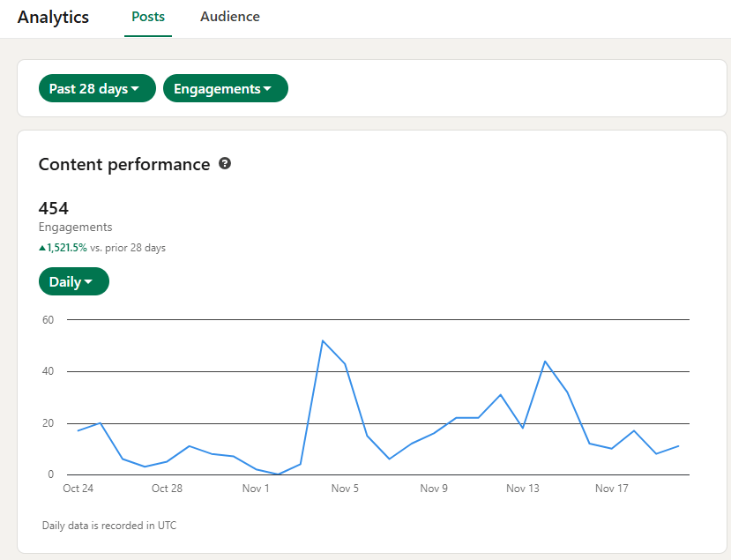
Task: Click the Nov 9 x-axis label
Action: tap(434, 489)
